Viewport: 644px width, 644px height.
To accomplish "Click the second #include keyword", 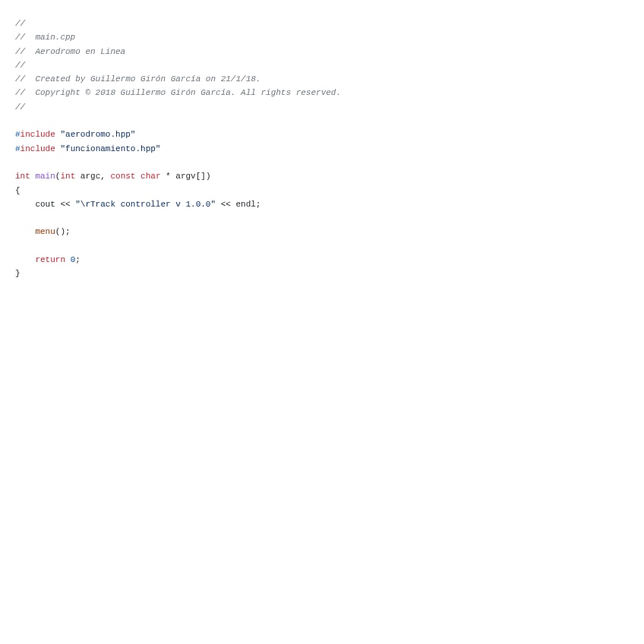I will click(x=35, y=149).
